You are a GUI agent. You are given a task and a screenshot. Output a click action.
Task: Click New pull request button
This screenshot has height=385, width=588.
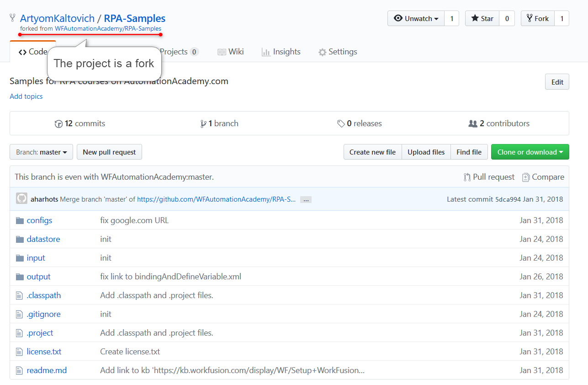[x=109, y=152]
